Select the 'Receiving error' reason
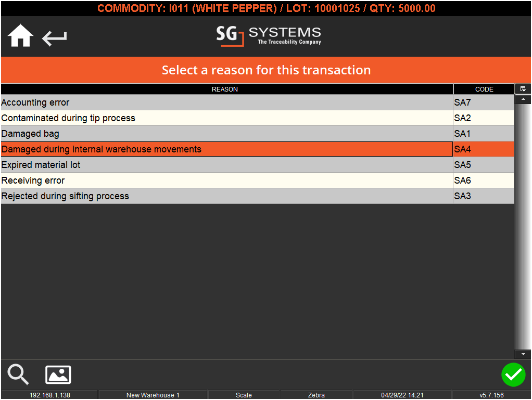 coord(226,180)
